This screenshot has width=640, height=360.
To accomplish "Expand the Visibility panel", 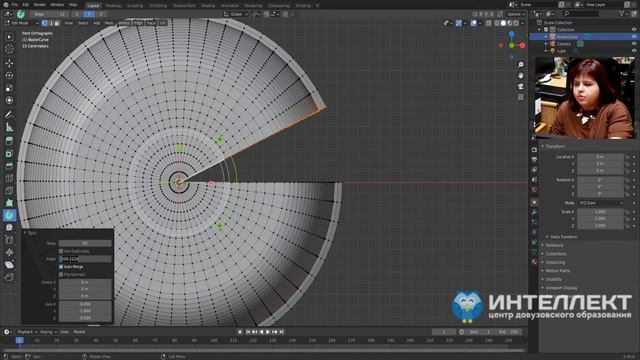I will pyautogui.click(x=553, y=279).
